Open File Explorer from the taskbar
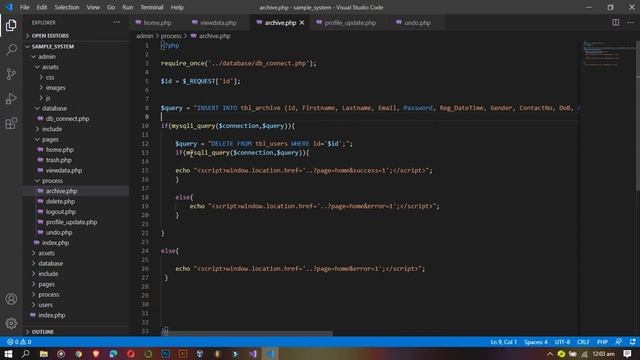Image resolution: width=640 pixels, height=360 pixels. coord(43,353)
